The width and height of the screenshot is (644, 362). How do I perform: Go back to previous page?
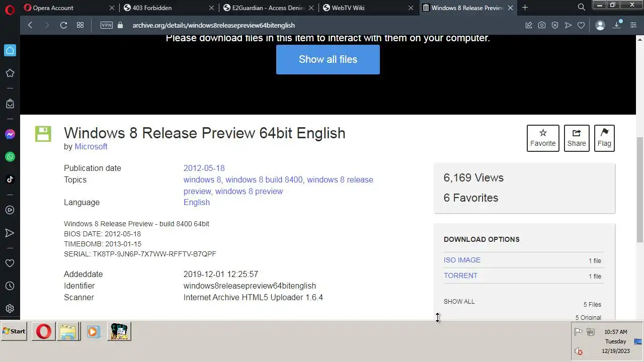point(30,25)
